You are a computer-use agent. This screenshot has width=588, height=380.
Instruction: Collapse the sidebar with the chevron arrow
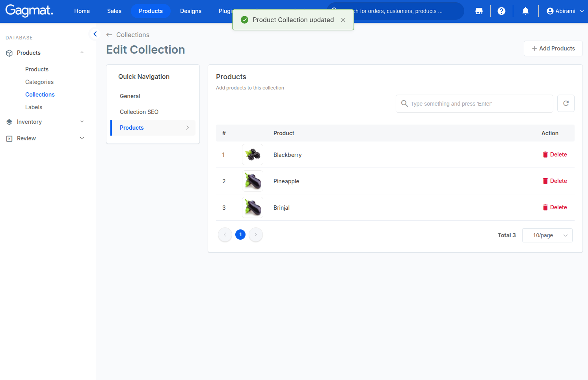click(95, 34)
